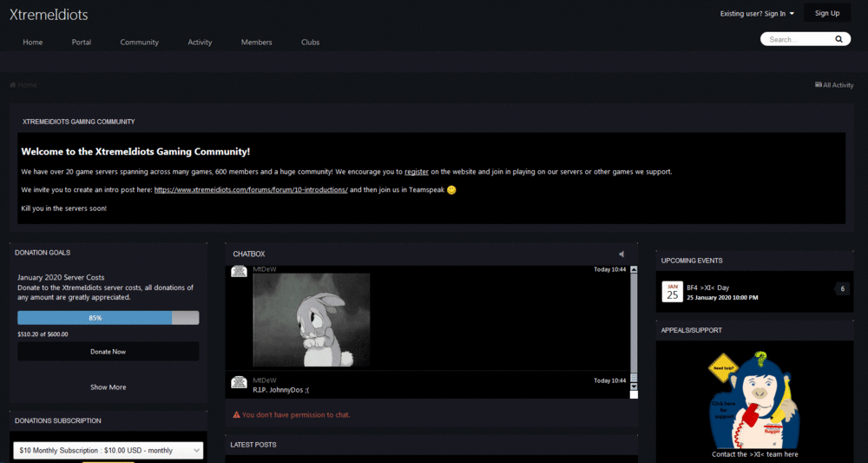This screenshot has height=463, width=868.
Task: Click '$510.20 of $600.00' amount text
Action: tap(43, 334)
